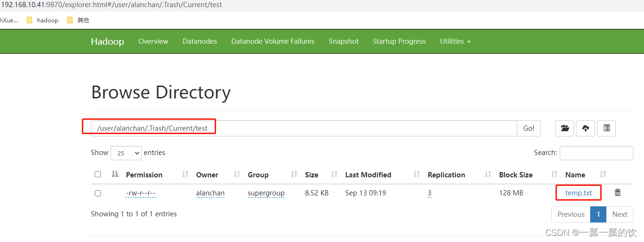This screenshot has height=242, width=644.
Task: Delete temp.txt using the trash icon
Action: click(x=618, y=193)
